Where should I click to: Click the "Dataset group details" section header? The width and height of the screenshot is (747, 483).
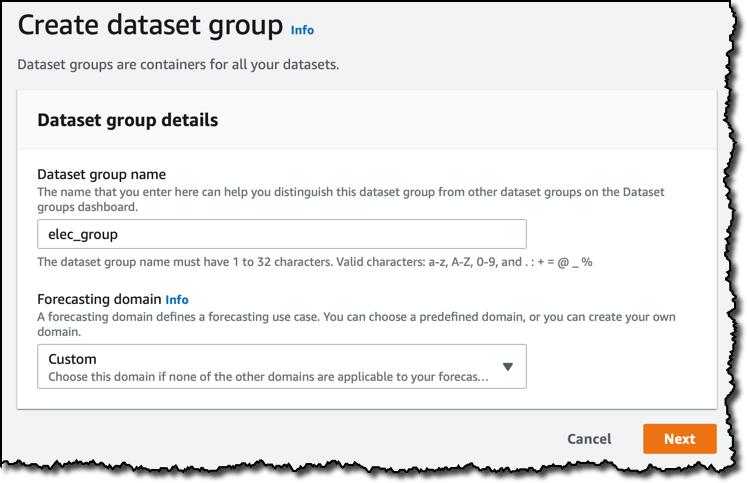(x=127, y=120)
